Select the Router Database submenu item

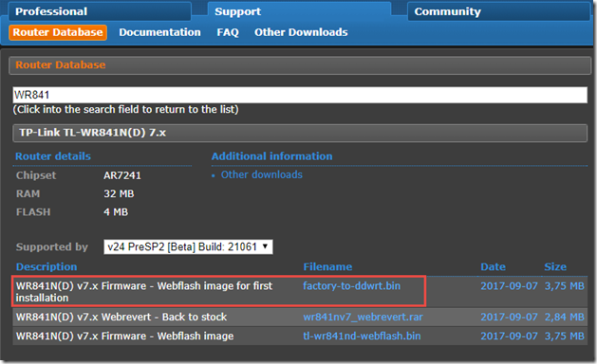pyautogui.click(x=58, y=32)
